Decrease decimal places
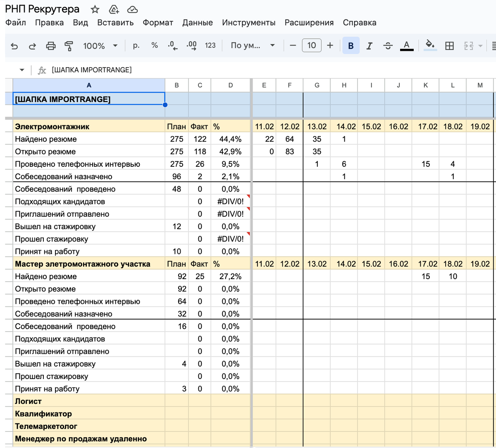 coord(173,45)
